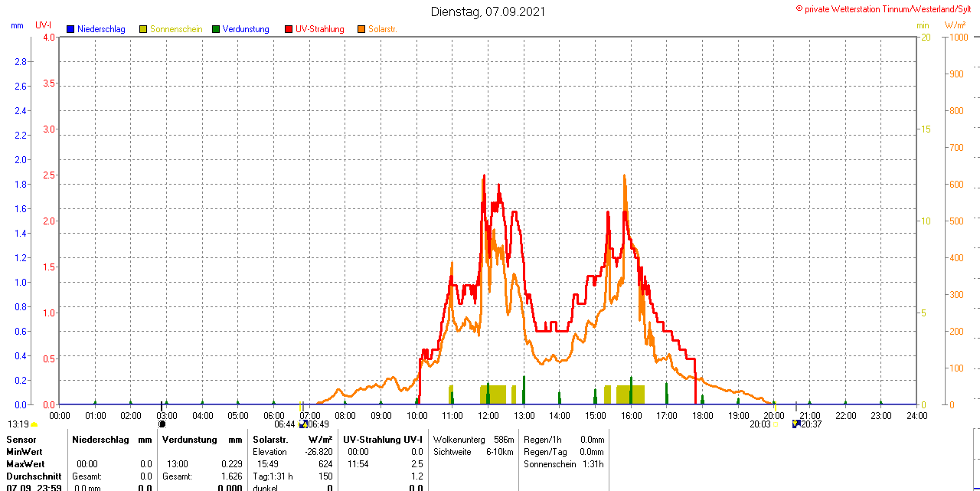Click the Wetterstation Tinnum/Westerland/Sylt copyright text
980x491 pixels.
coord(887,8)
